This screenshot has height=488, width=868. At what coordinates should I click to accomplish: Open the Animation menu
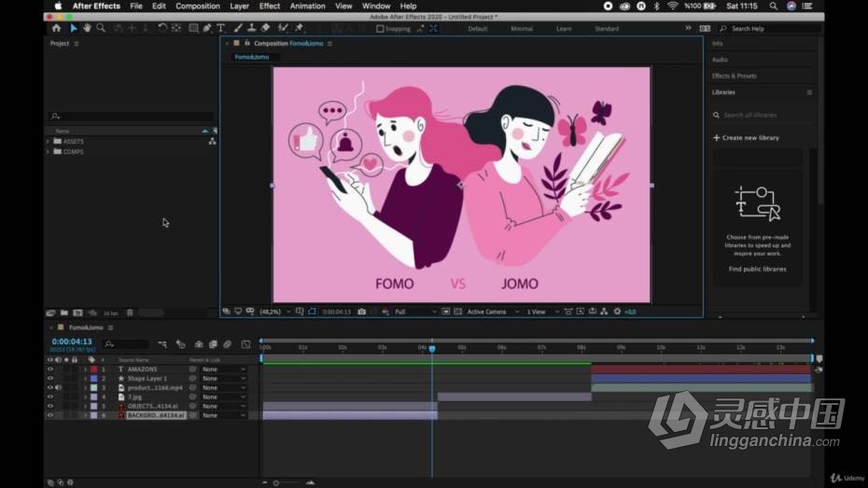pos(308,7)
